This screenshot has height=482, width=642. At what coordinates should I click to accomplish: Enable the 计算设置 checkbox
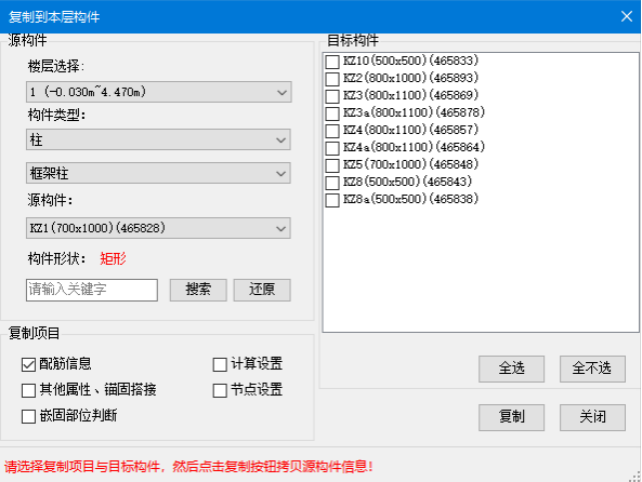[x=220, y=364]
